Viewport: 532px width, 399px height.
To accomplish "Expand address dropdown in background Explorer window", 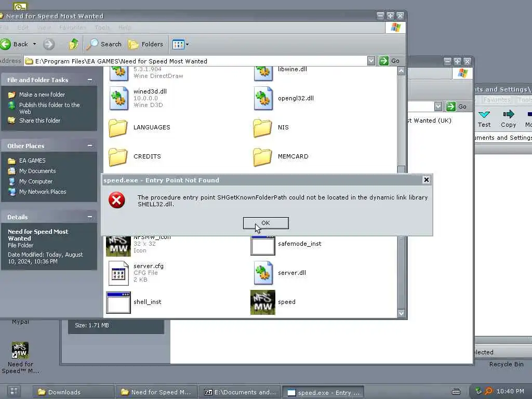I will click(x=438, y=107).
